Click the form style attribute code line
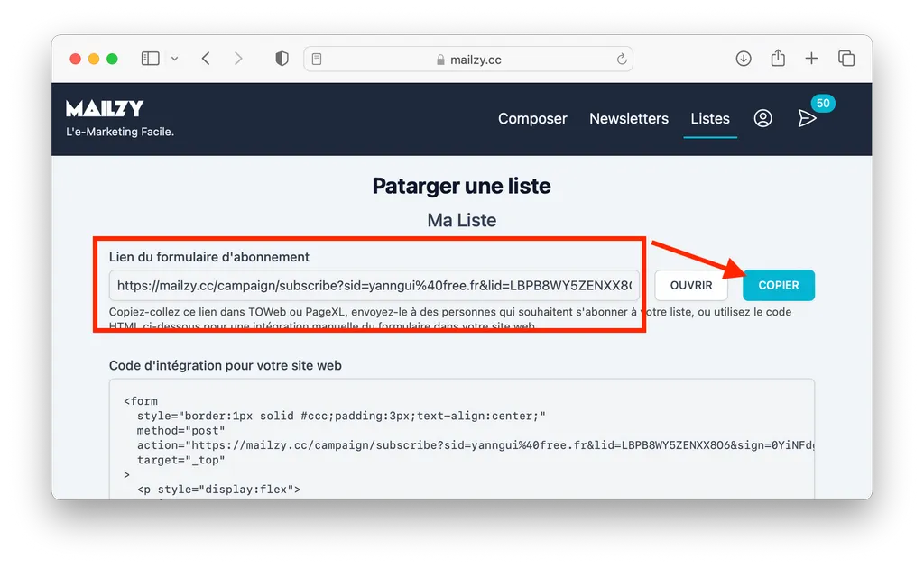 (341, 417)
